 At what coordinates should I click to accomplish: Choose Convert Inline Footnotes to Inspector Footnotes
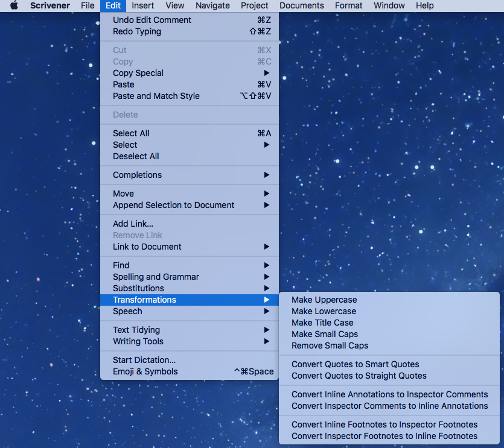pyautogui.click(x=389, y=425)
